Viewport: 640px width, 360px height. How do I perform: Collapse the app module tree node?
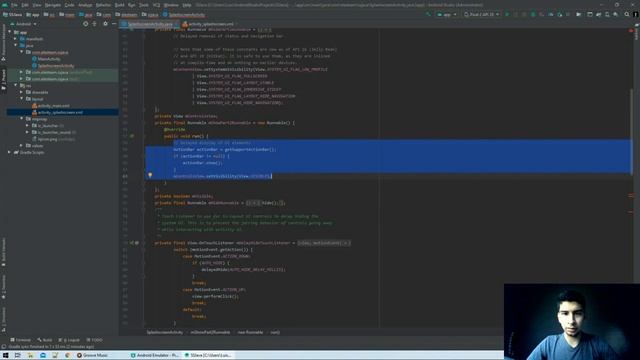coord(9,32)
